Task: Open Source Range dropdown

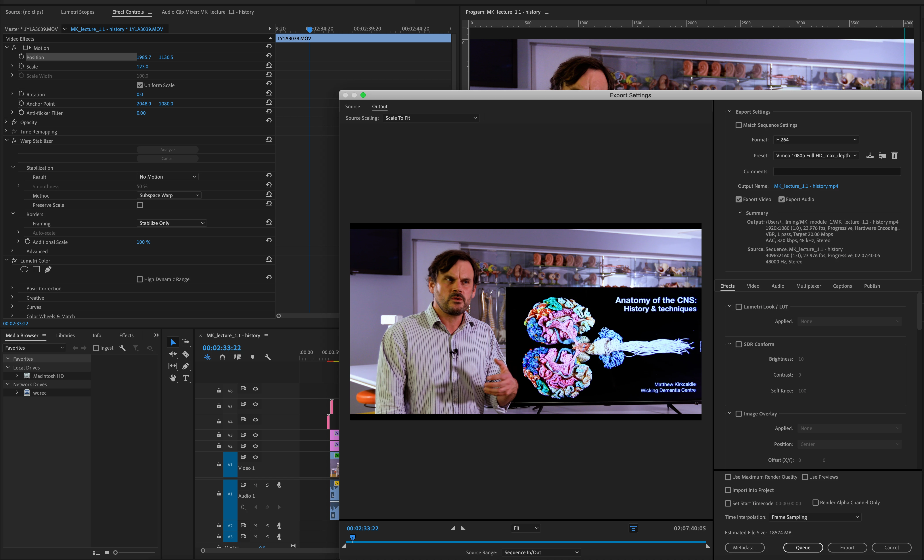Action: point(541,552)
